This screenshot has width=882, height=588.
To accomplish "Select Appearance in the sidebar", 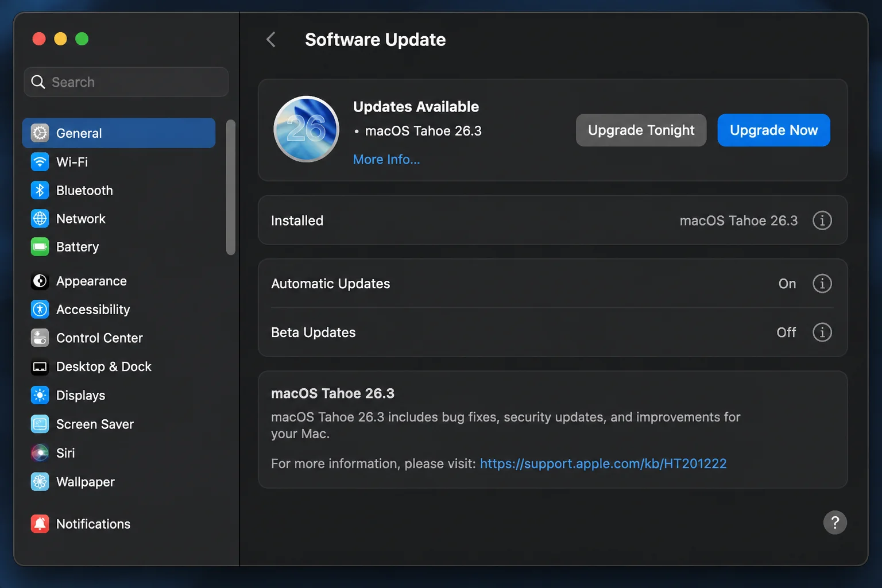I will click(119, 281).
